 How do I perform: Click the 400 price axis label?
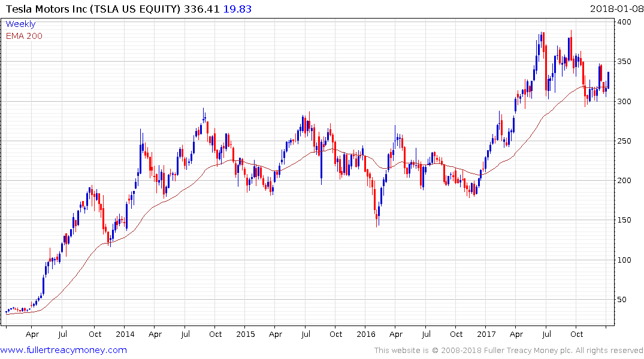(x=624, y=22)
